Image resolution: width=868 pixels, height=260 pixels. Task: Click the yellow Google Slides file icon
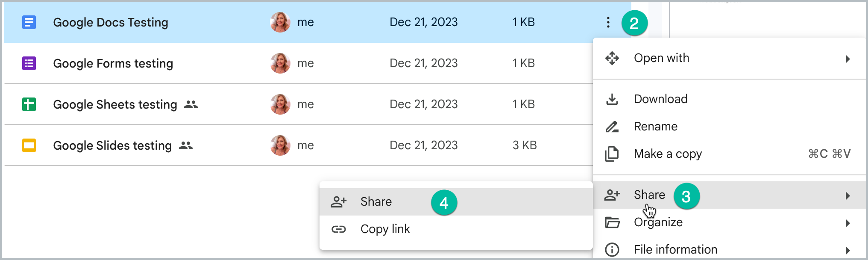pyautogui.click(x=29, y=145)
